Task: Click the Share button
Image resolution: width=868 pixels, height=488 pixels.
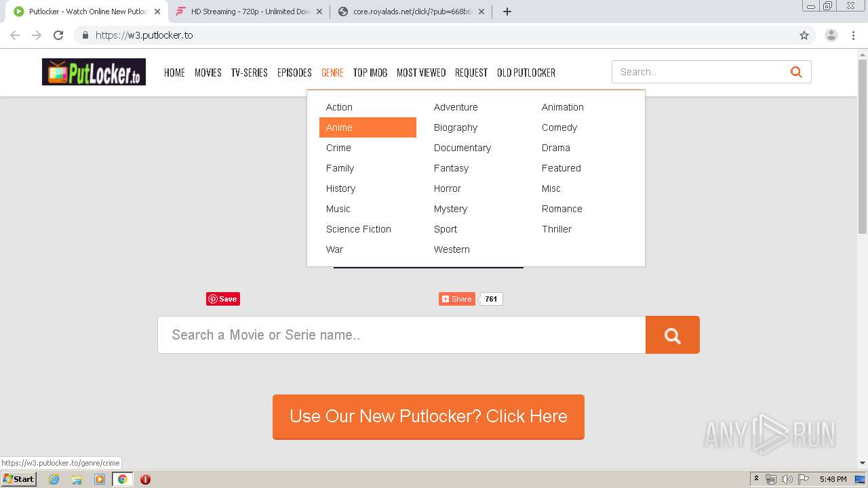Action: [x=457, y=299]
